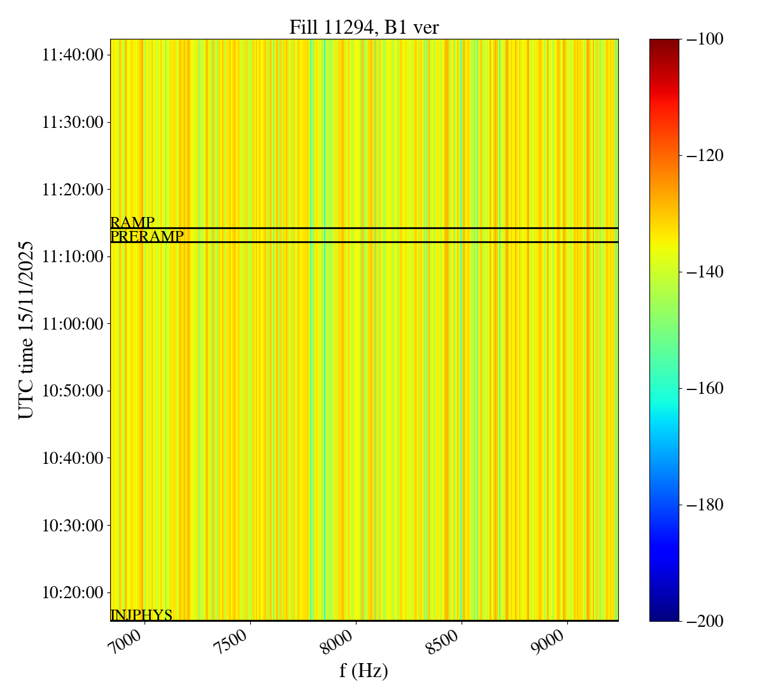Screen dimensions: 764x700
Task: Click the 'UTC time 15/11/2025' y-axis label
Action: pyautogui.click(x=26, y=330)
